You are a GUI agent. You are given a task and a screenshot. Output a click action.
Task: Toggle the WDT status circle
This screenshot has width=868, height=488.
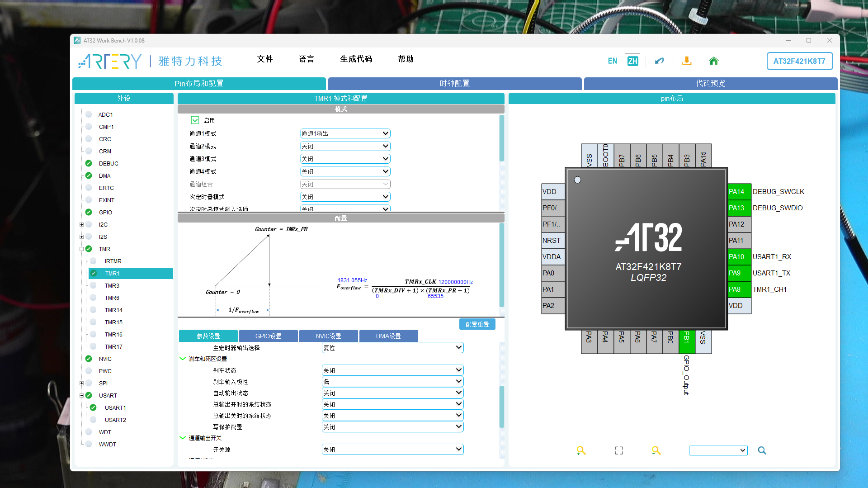[89, 432]
